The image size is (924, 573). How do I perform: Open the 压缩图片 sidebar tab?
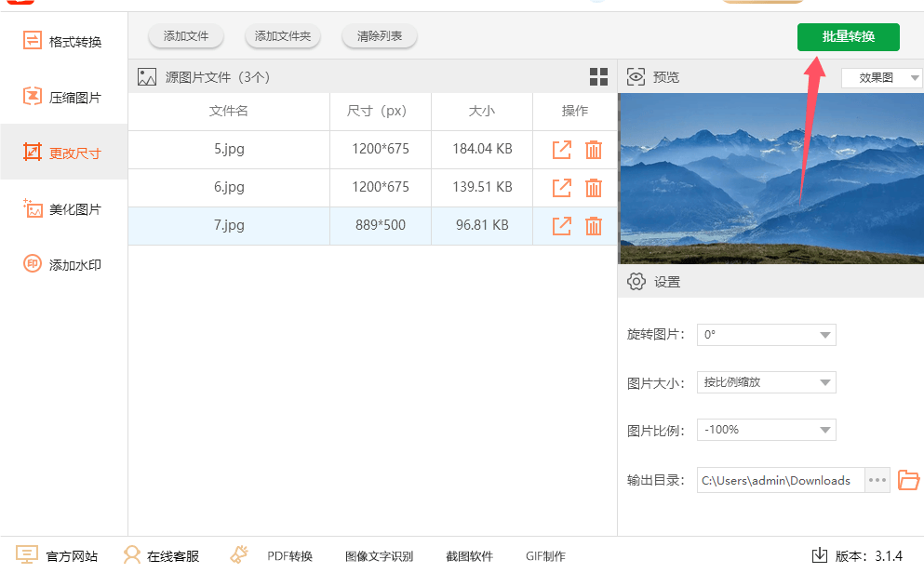click(63, 97)
